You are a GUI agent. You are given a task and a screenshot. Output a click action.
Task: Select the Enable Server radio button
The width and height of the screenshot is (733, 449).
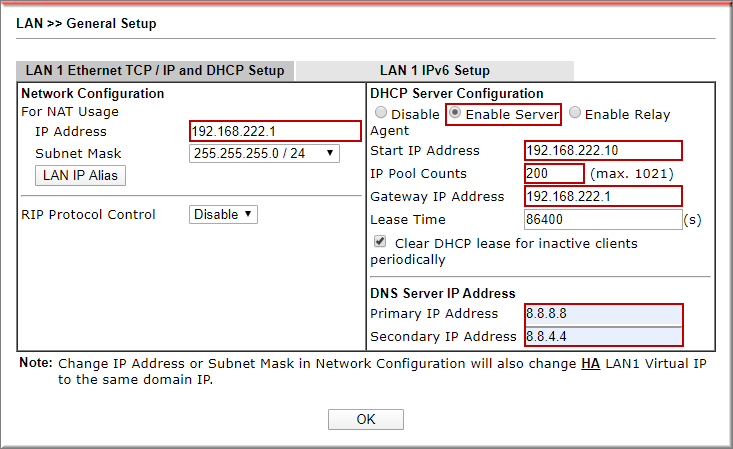click(x=455, y=113)
